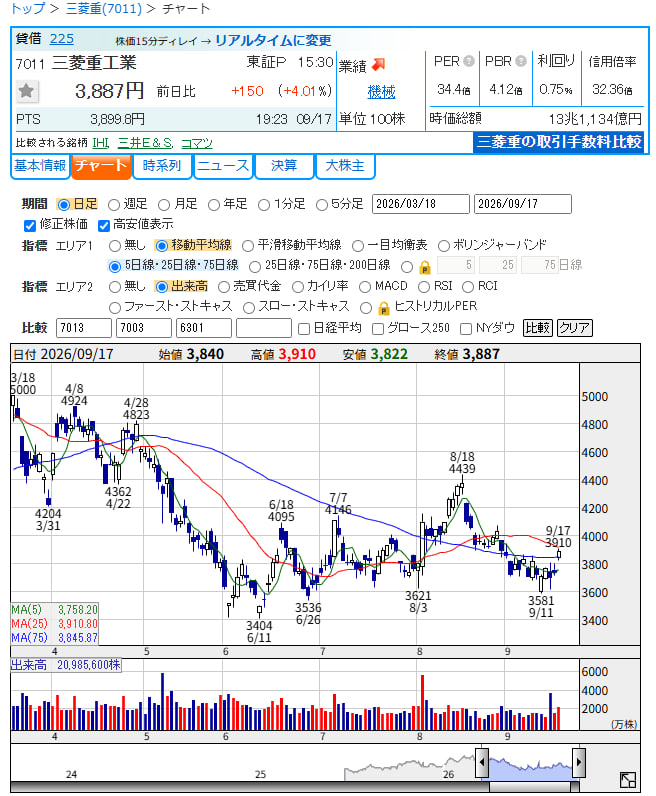The width and height of the screenshot is (656, 796).
Task: Choose 25日線・75日線・200日線 option
Action: (254, 267)
